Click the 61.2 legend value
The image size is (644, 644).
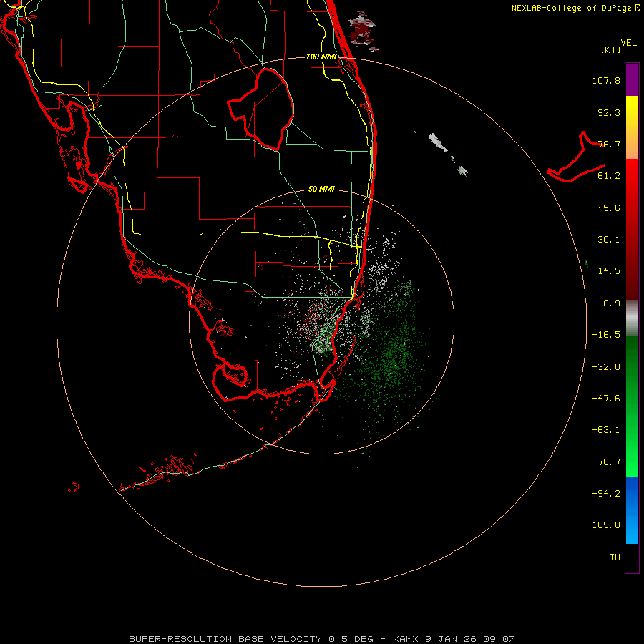tap(609, 176)
